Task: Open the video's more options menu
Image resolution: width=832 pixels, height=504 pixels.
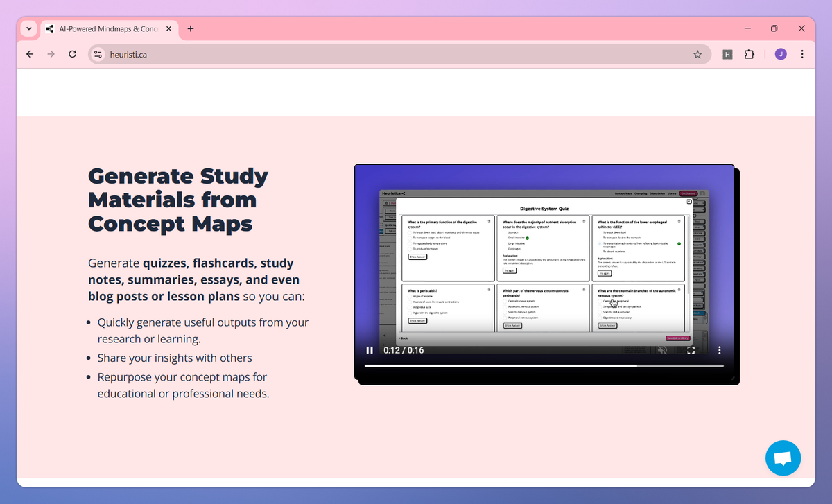Action: [x=720, y=350]
